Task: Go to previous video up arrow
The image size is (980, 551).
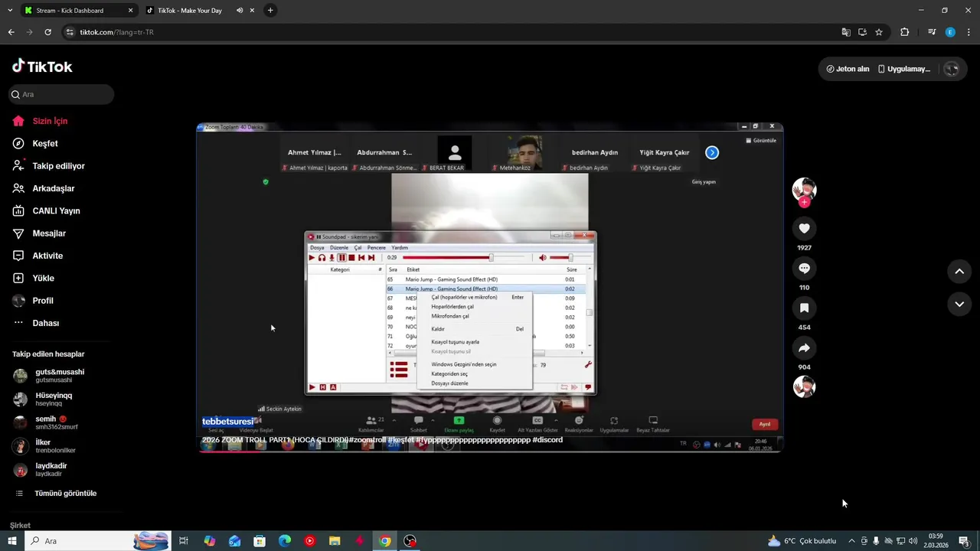Action: click(x=959, y=271)
